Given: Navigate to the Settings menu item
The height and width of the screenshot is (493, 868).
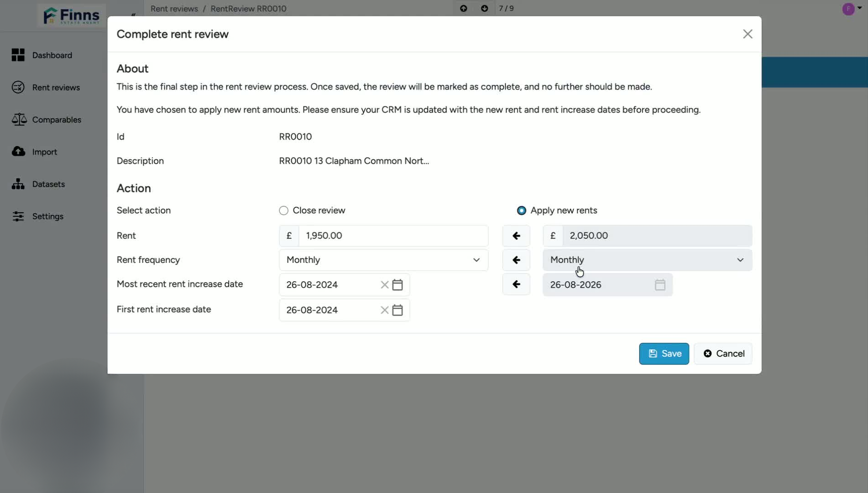Looking at the screenshot, I should [48, 216].
